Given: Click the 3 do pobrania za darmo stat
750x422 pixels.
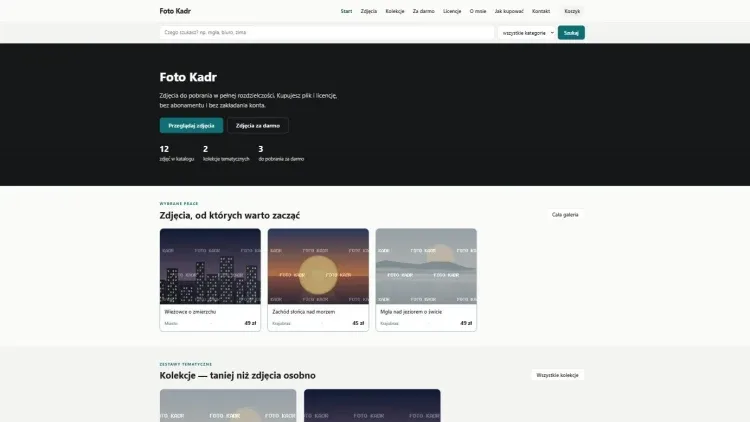Looking at the screenshot, I should point(281,154).
